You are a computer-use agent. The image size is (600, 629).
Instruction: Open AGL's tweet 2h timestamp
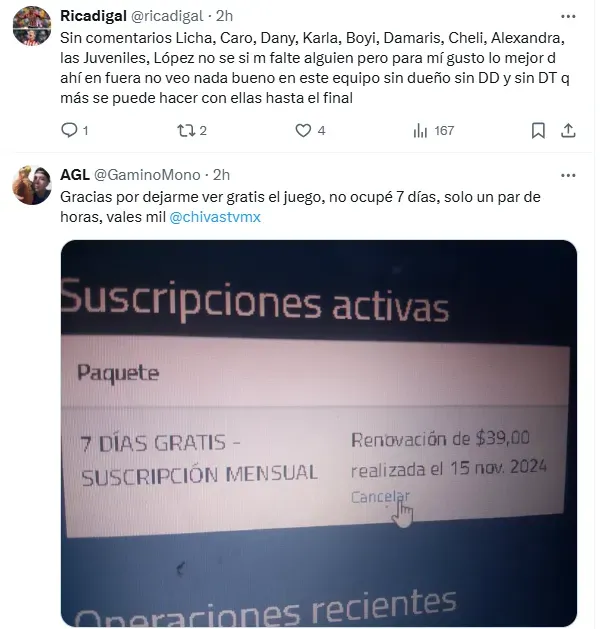click(x=221, y=175)
